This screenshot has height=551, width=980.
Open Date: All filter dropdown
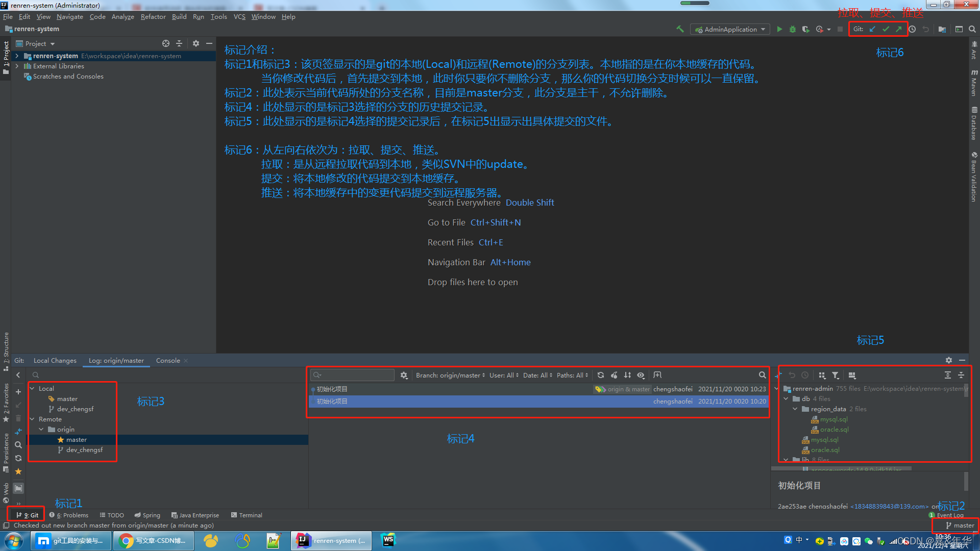[x=537, y=375]
